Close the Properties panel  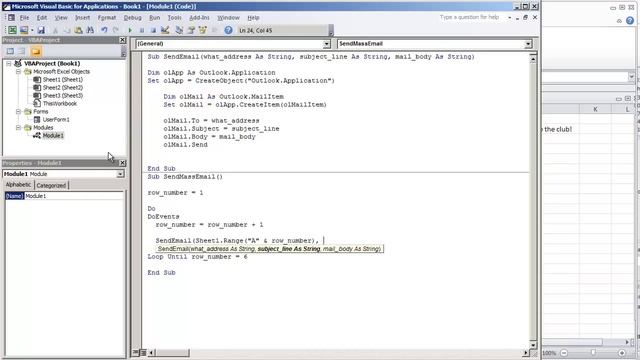[x=122, y=163]
